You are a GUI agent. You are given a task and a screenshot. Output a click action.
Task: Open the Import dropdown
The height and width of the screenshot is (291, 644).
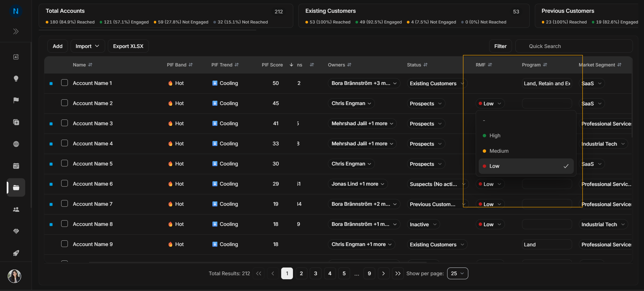[87, 46]
